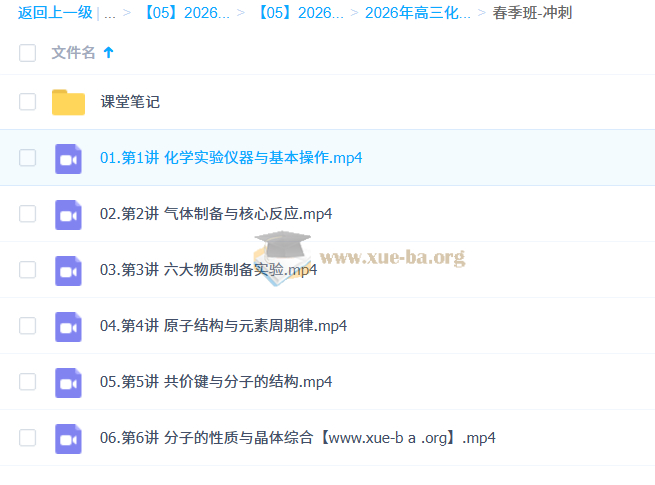This screenshot has width=655, height=485.
Task: Open 05.第5讲 共价键与分子的结构.mp4 file name
Action: [x=216, y=382]
